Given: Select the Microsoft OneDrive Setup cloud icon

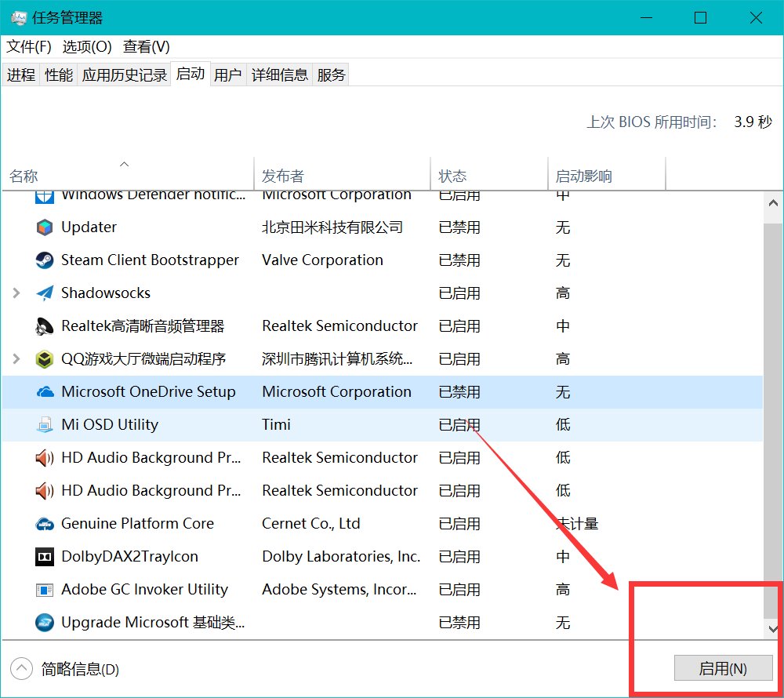Looking at the screenshot, I should tap(44, 391).
